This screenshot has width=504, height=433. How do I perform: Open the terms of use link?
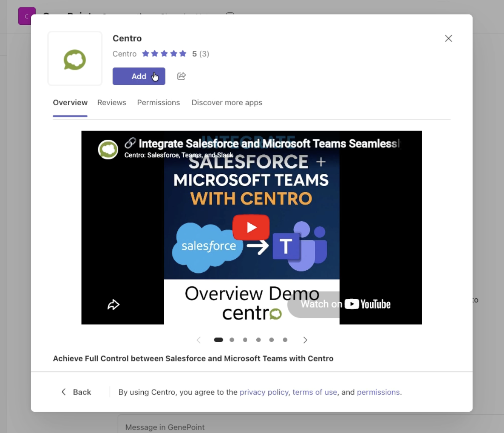click(x=315, y=392)
